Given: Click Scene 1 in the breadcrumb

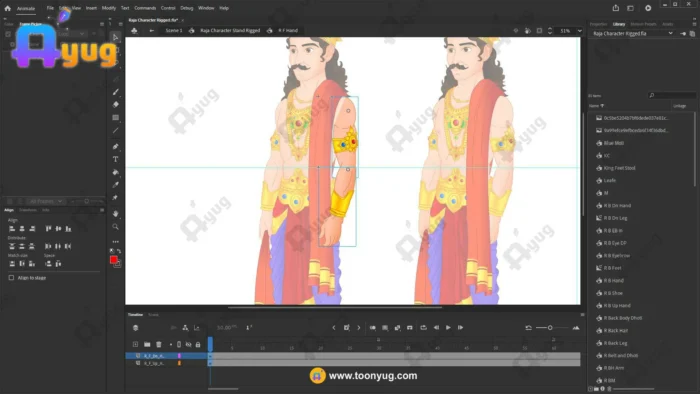Looking at the screenshot, I should [x=174, y=30].
